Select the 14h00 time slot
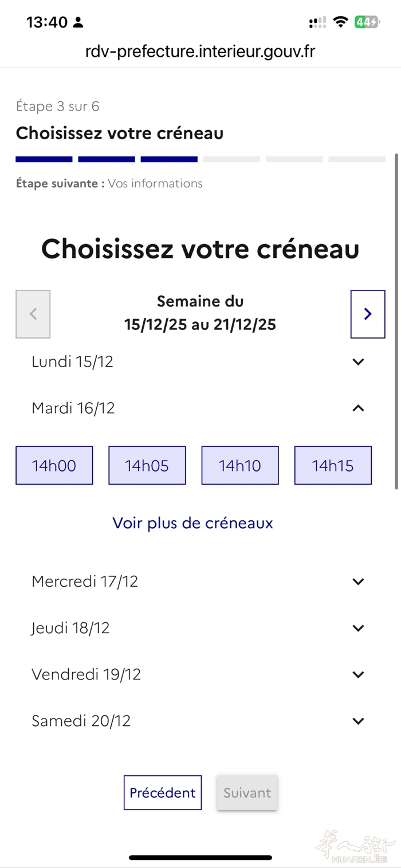The image size is (401, 868). (x=54, y=465)
